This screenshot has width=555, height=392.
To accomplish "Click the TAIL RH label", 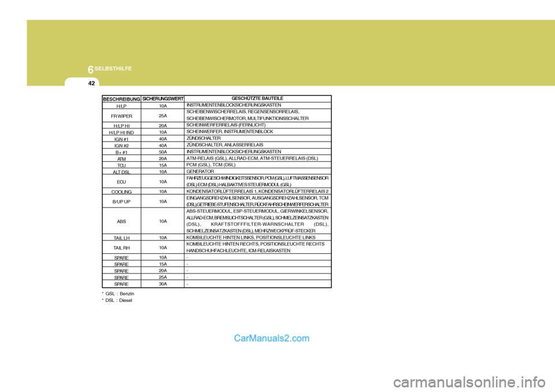I will [121, 248].
